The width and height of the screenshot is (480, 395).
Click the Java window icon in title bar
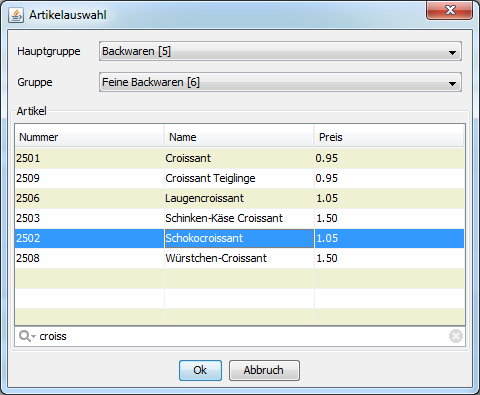(16, 15)
